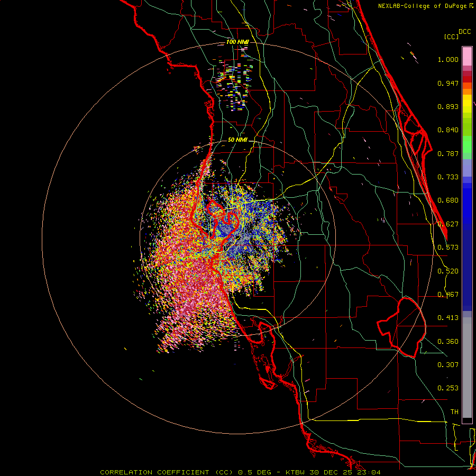Click the 0.893 scale value
Viewport: 476px width, 476px height.
click(448, 106)
